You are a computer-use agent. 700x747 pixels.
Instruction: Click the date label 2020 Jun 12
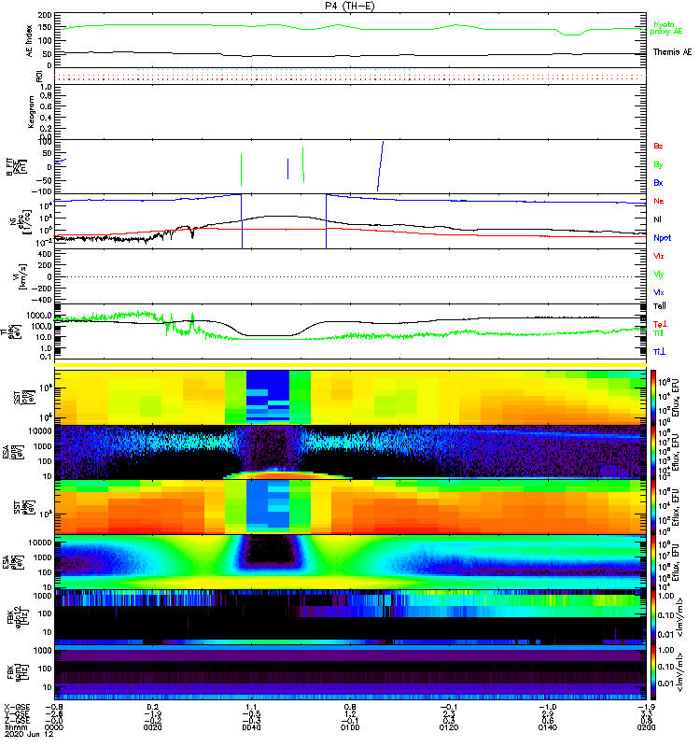(x=30, y=734)
